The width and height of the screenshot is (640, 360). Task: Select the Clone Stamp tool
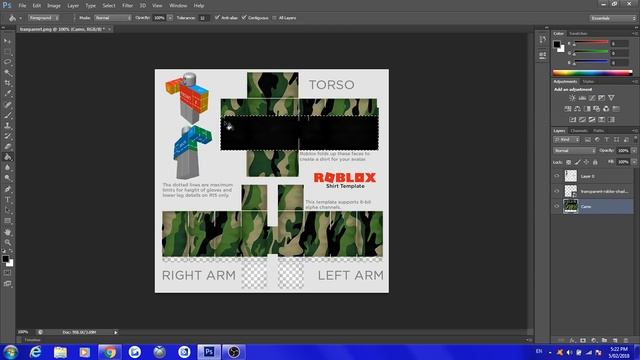[7, 126]
